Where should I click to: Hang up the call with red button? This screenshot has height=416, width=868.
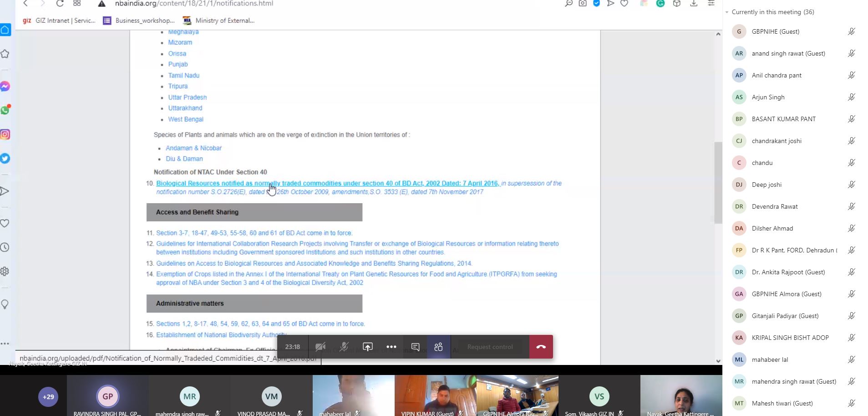(x=541, y=347)
